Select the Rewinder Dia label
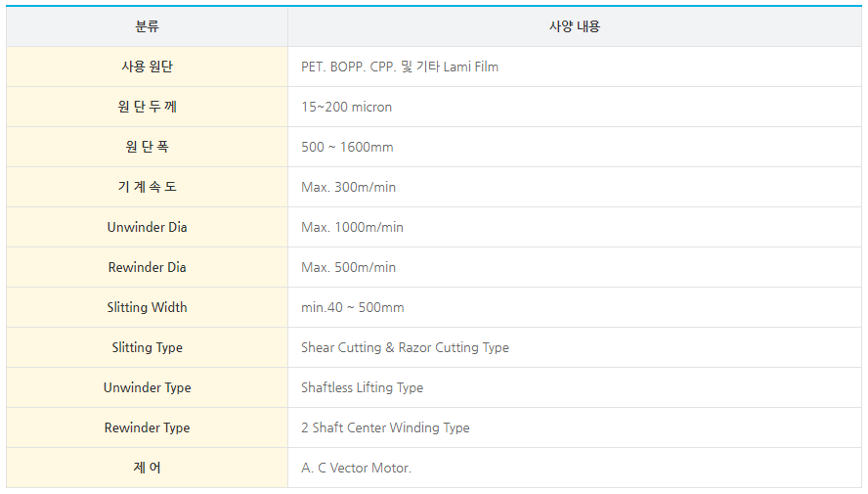The width and height of the screenshot is (868, 494). point(147,267)
